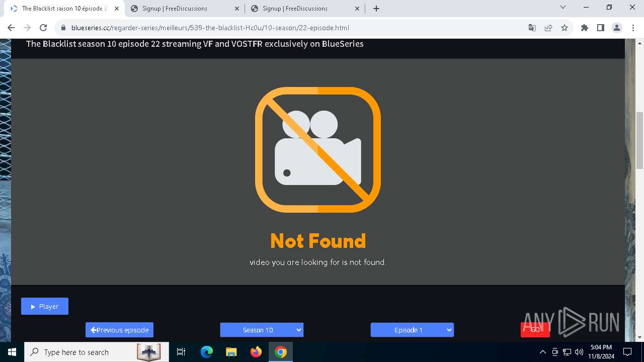Open the Chrome profile avatar
Screen dimensions: 644x362
point(617,28)
